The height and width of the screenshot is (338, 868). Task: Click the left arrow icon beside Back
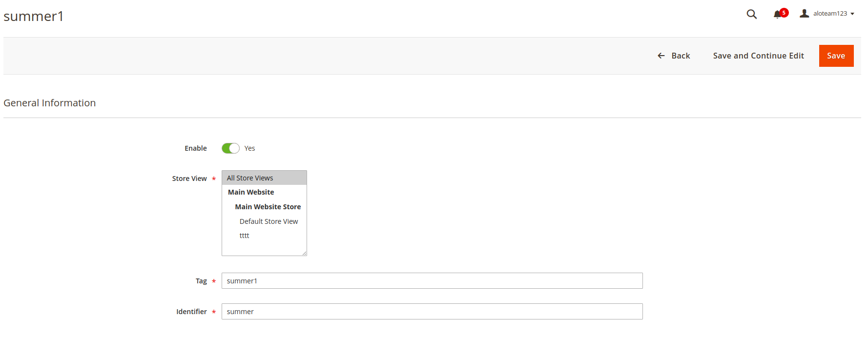(661, 56)
